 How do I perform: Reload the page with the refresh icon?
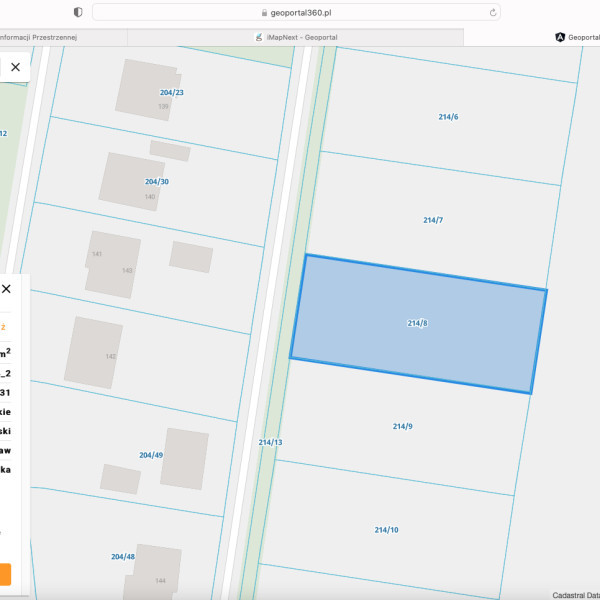pyautogui.click(x=493, y=13)
